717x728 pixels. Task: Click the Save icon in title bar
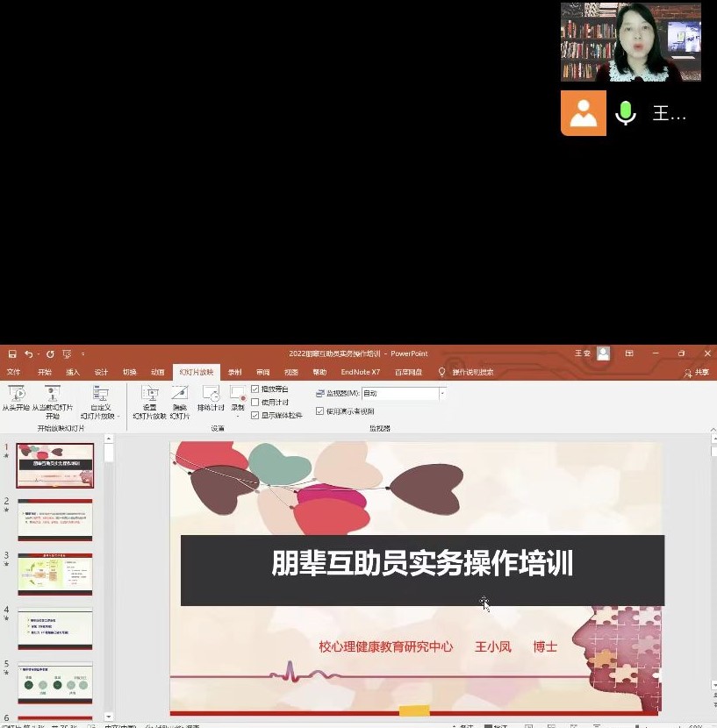(12, 353)
